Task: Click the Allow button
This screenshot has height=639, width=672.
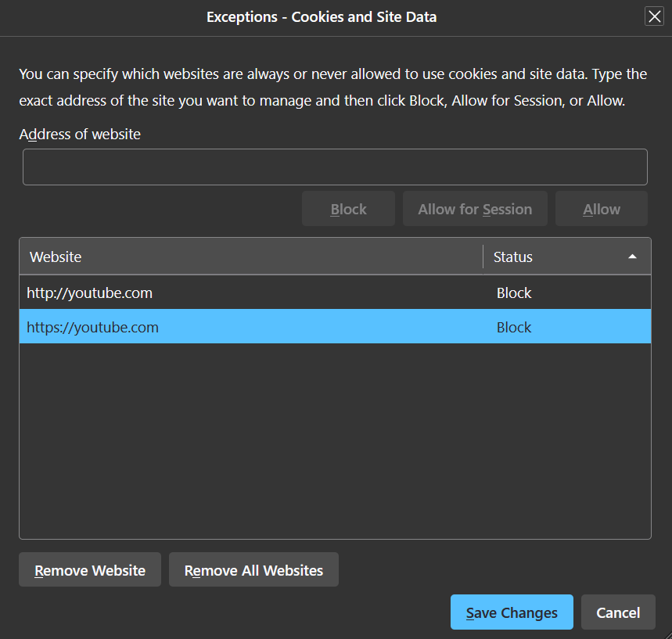Action: coord(602,209)
